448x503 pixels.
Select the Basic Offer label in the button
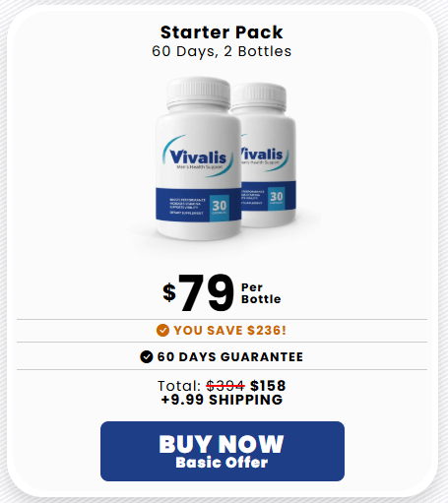(x=222, y=463)
